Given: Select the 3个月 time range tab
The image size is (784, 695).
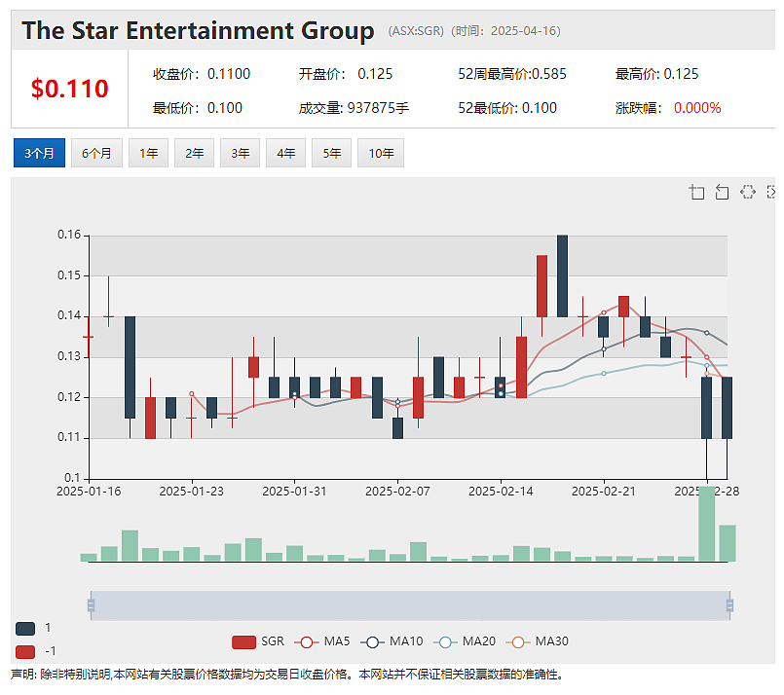Looking at the screenshot, I should (39, 153).
